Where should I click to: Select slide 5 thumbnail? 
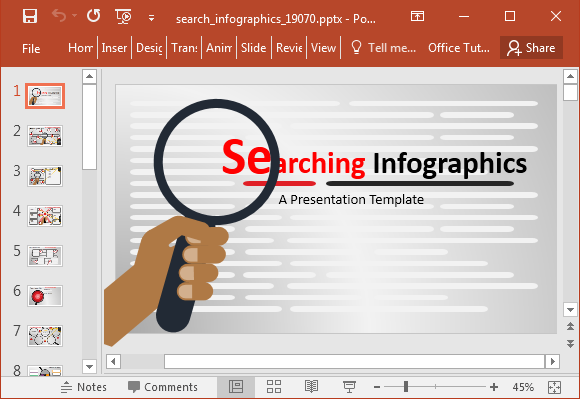tap(45, 256)
